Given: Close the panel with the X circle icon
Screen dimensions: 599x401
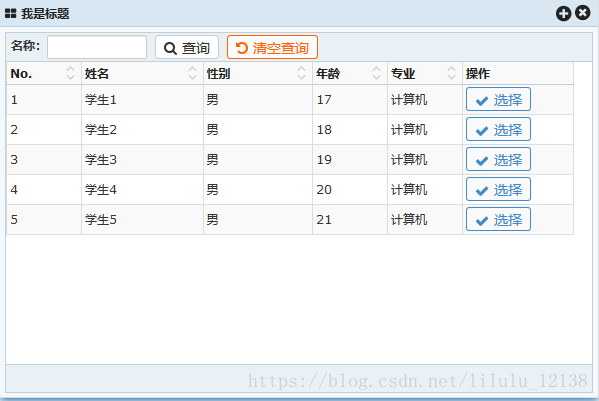Looking at the screenshot, I should pyautogui.click(x=583, y=13).
